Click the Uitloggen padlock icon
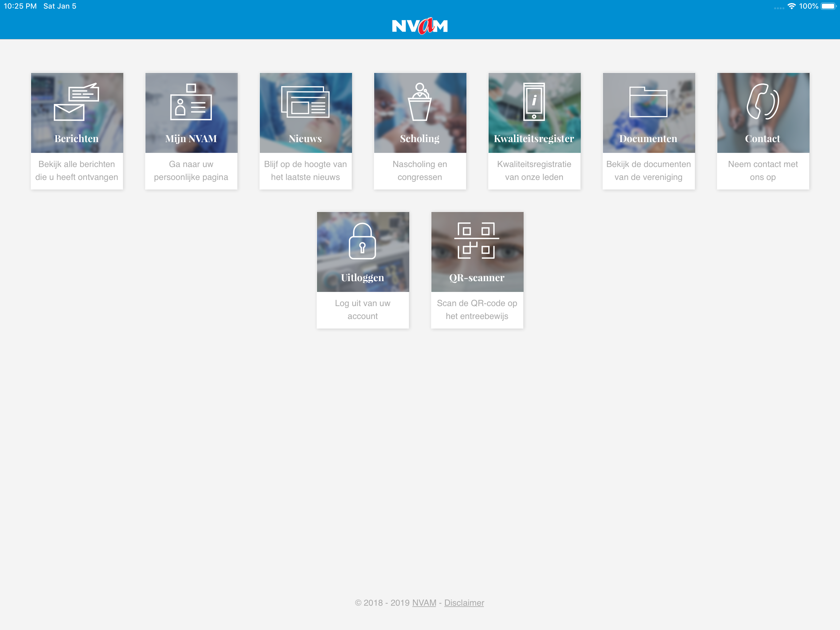840x630 pixels. 362,241
